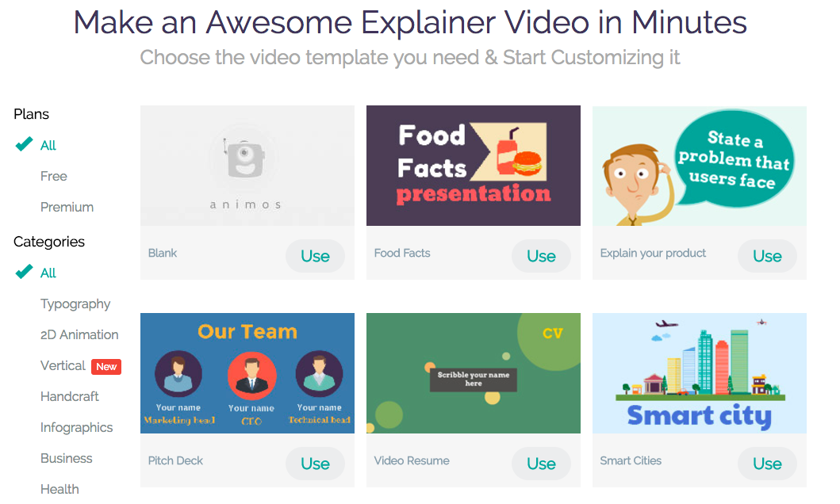
Task: Choose the Handcraft category
Action: tap(70, 396)
